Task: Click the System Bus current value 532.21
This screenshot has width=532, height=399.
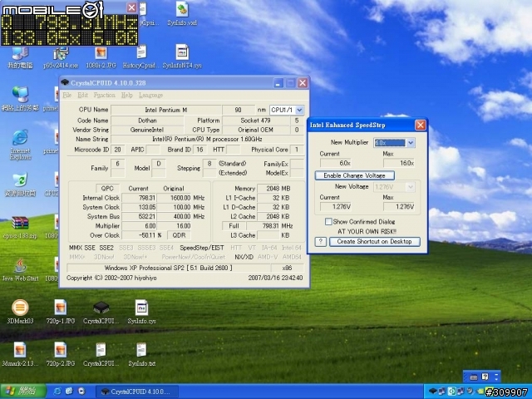Action: pos(140,216)
